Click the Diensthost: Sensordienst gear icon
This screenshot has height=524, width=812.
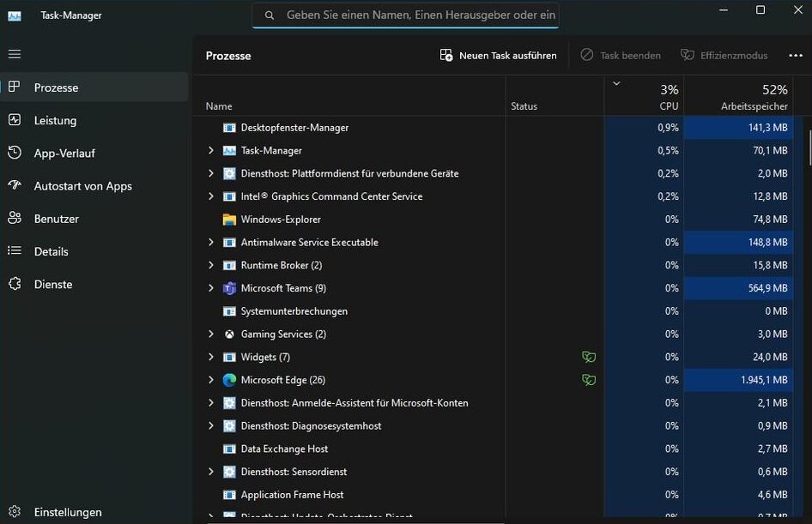[229, 472]
